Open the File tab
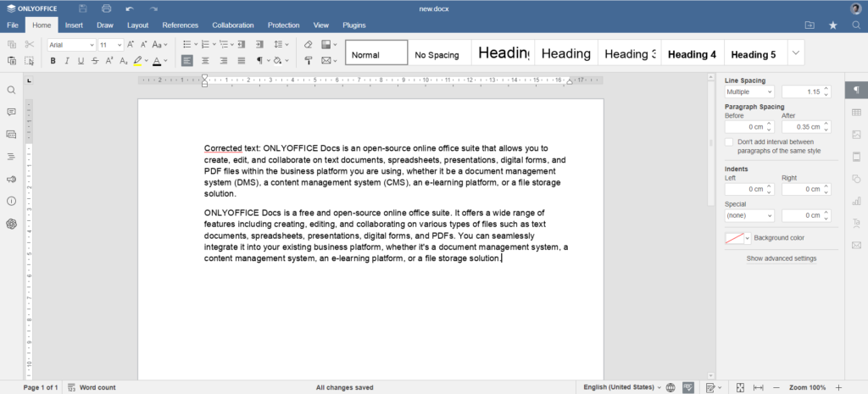The width and height of the screenshot is (868, 394). point(13,25)
